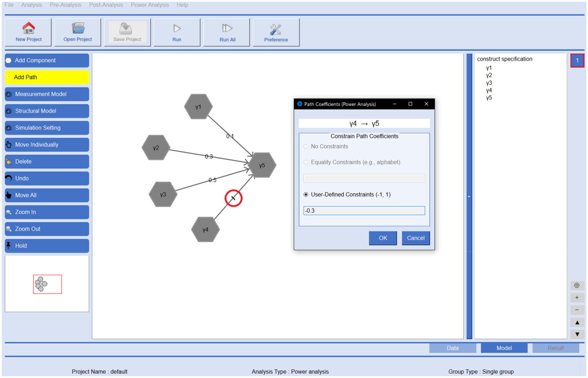Click the target recenter icon on right
Image resolution: width=588 pixels, height=378 pixels.
click(577, 285)
